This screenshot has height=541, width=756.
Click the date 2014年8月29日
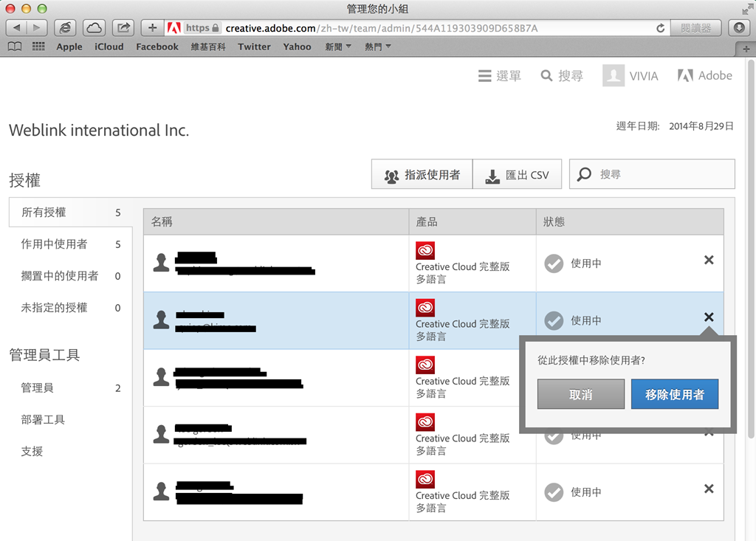701,126
